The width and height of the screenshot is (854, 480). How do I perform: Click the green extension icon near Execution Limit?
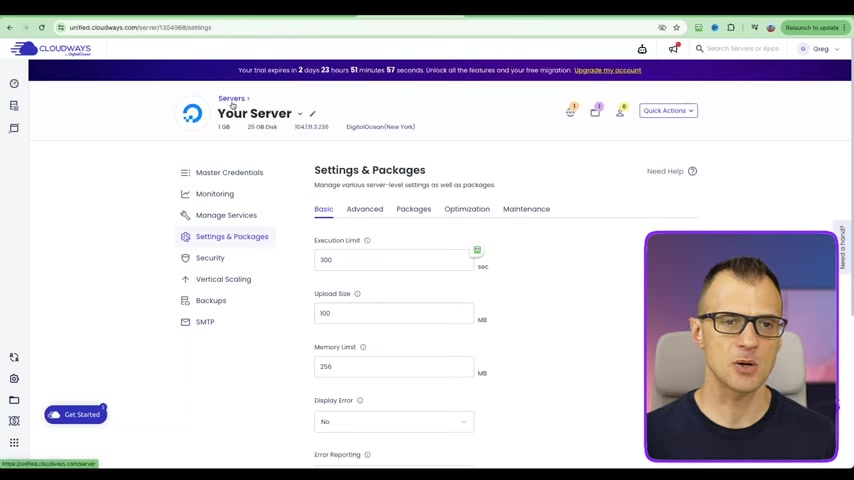[477, 250]
